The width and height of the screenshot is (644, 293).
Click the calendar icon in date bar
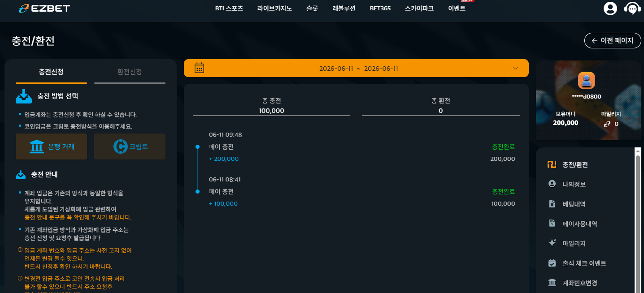point(200,68)
